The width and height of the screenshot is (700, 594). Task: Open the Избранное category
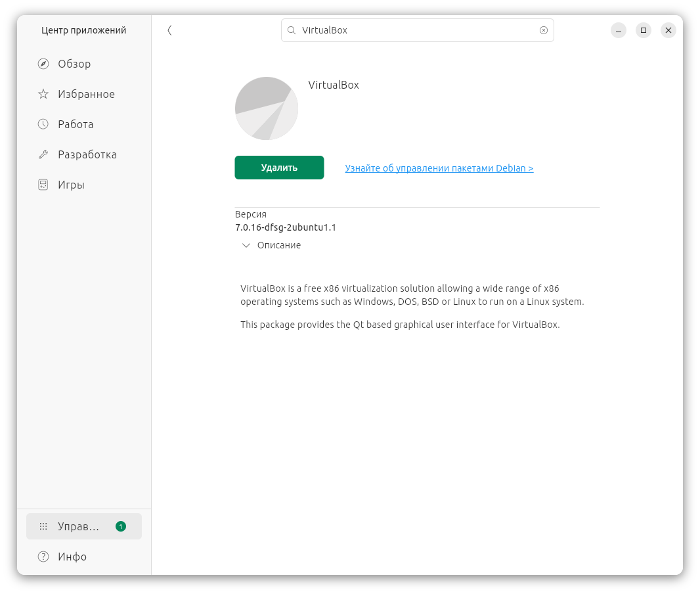click(x=84, y=94)
